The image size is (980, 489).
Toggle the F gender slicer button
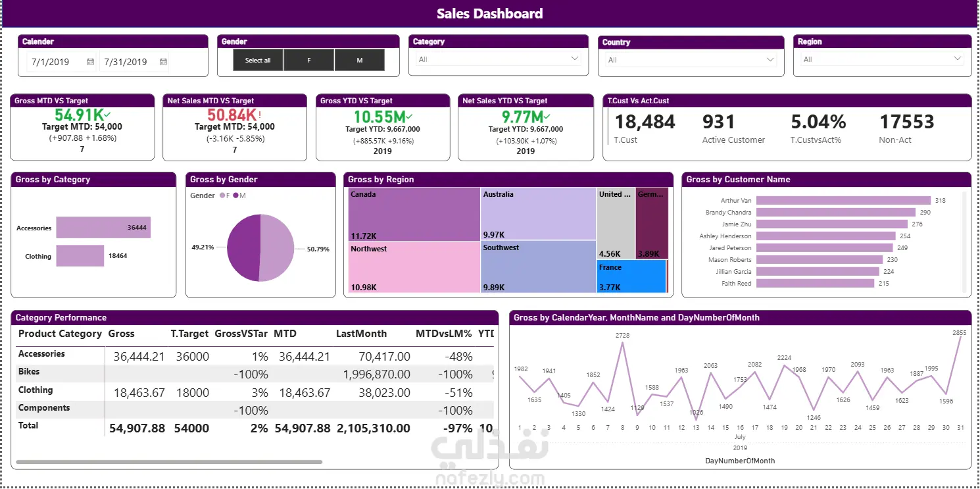309,61
